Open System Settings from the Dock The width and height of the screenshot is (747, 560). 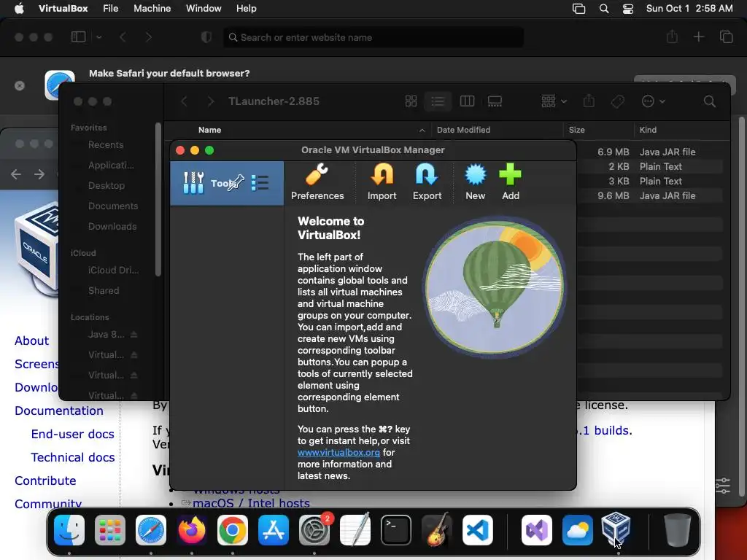click(314, 529)
